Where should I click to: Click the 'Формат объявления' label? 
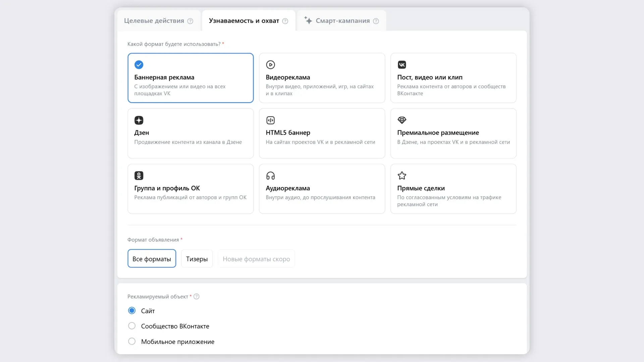click(x=153, y=240)
